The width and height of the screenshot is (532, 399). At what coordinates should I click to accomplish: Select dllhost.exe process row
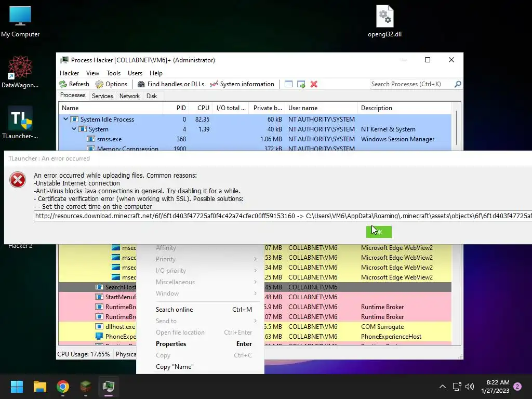click(x=255, y=327)
